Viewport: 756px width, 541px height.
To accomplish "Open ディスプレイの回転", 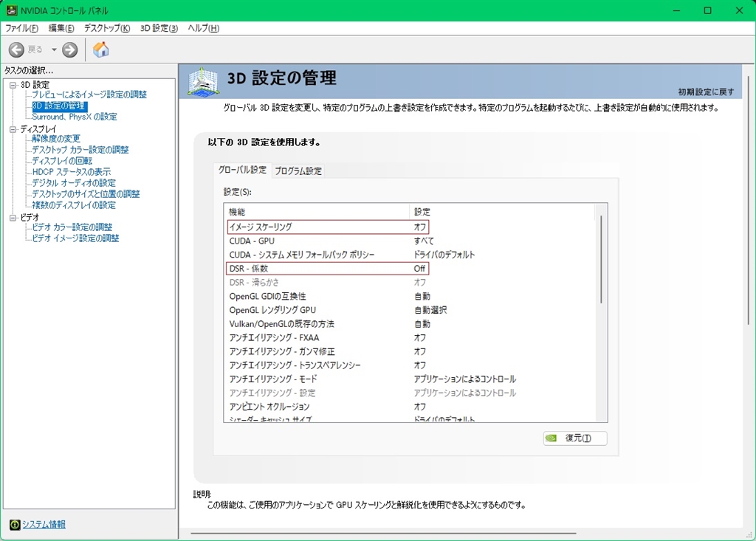I will tap(62, 161).
